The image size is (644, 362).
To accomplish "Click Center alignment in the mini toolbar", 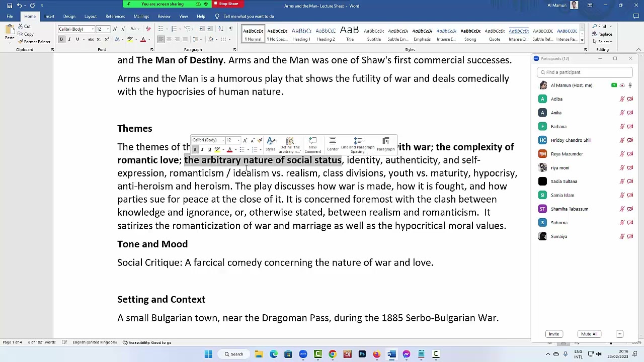I will pyautogui.click(x=333, y=145).
